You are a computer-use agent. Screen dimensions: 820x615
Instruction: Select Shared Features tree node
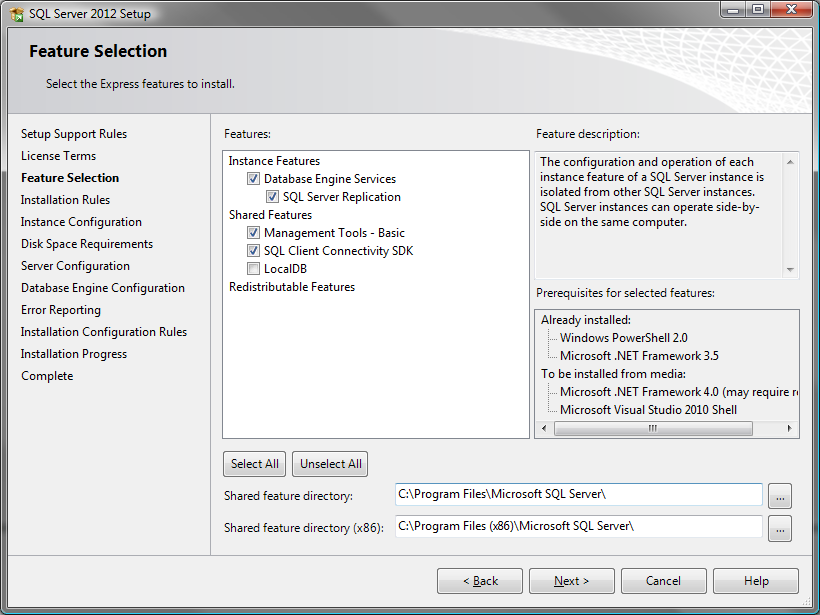pyautogui.click(x=270, y=215)
